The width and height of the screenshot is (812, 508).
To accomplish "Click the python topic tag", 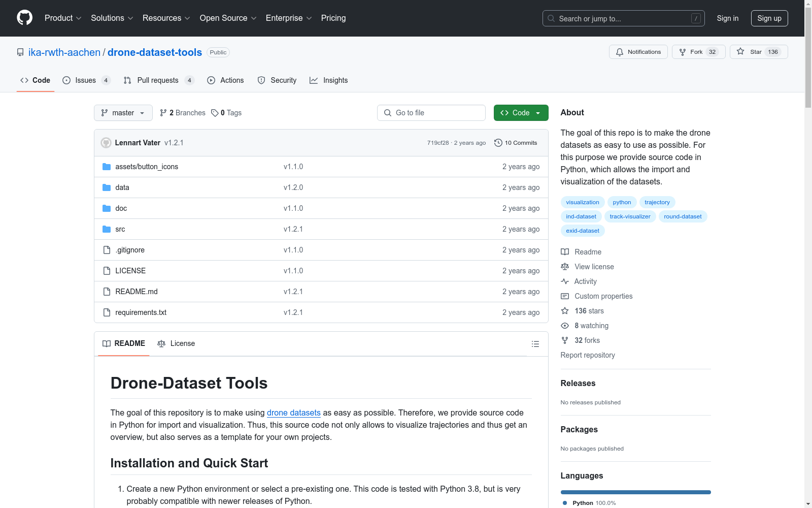I will 622,202.
